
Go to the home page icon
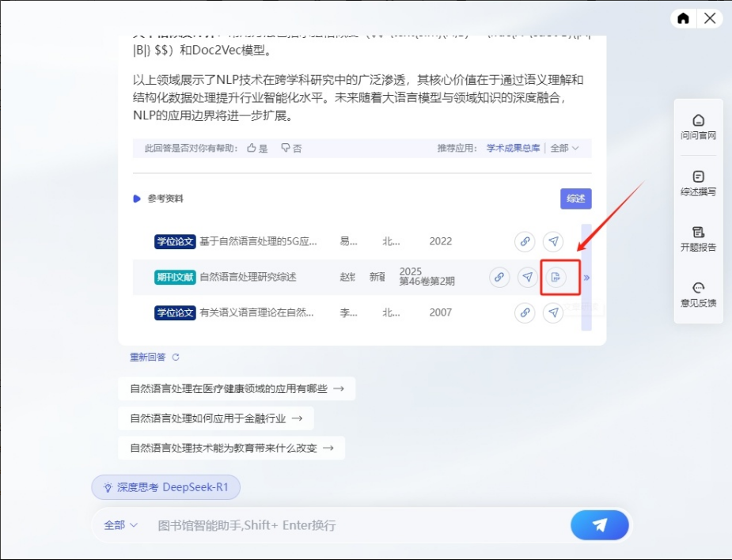tap(683, 18)
